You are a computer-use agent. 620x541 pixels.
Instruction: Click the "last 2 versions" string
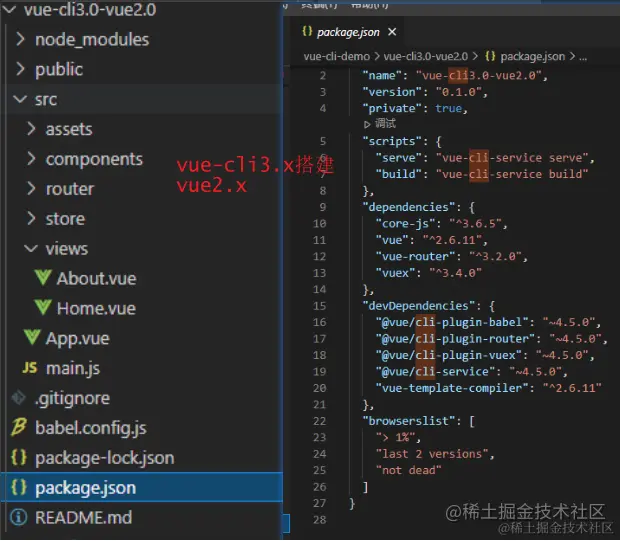(x=432, y=454)
